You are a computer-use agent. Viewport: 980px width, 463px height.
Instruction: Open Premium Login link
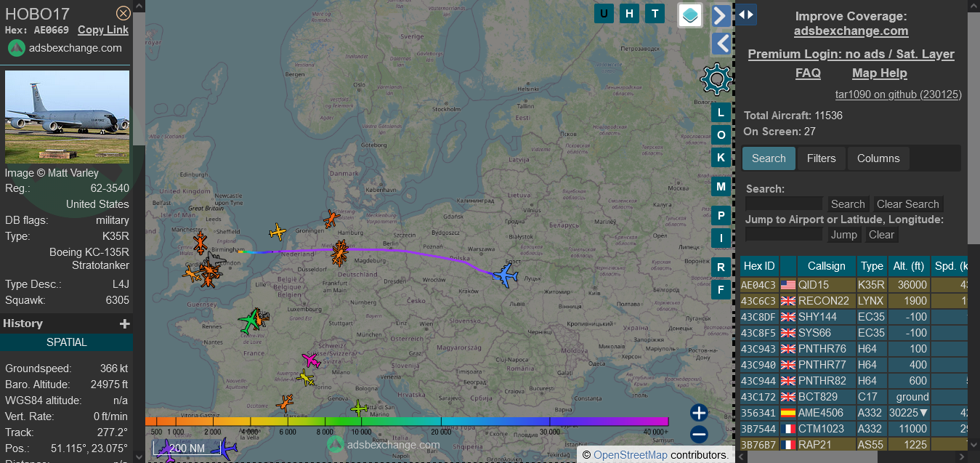pos(851,54)
